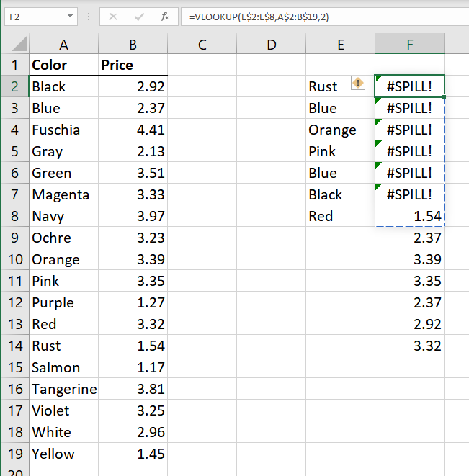Click the formula bar VLOOKUP text
Viewport: 469px width, 476px height.
pos(259,17)
